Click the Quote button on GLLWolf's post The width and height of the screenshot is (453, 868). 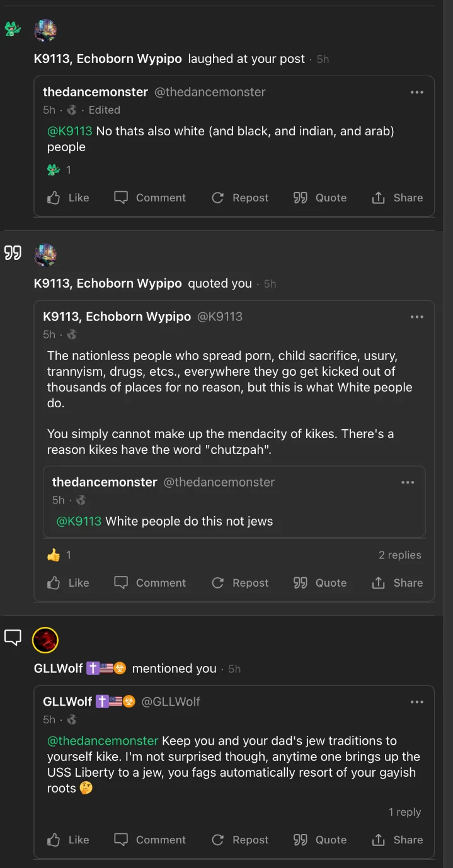tap(320, 840)
